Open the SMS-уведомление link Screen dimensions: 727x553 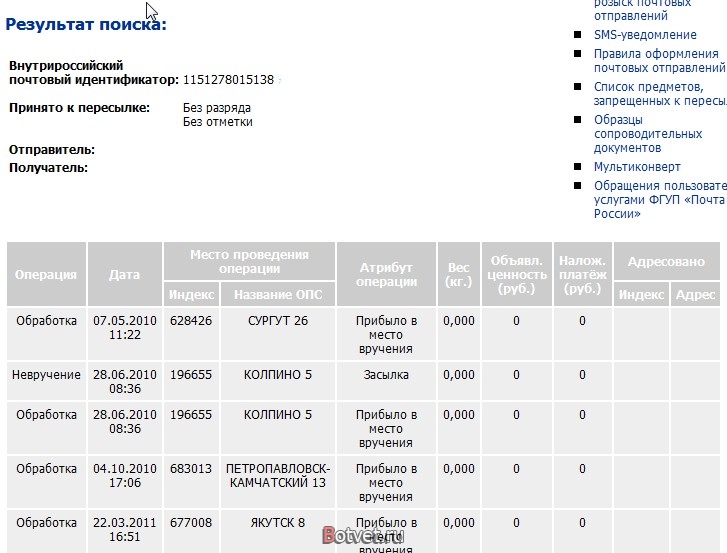[645, 35]
